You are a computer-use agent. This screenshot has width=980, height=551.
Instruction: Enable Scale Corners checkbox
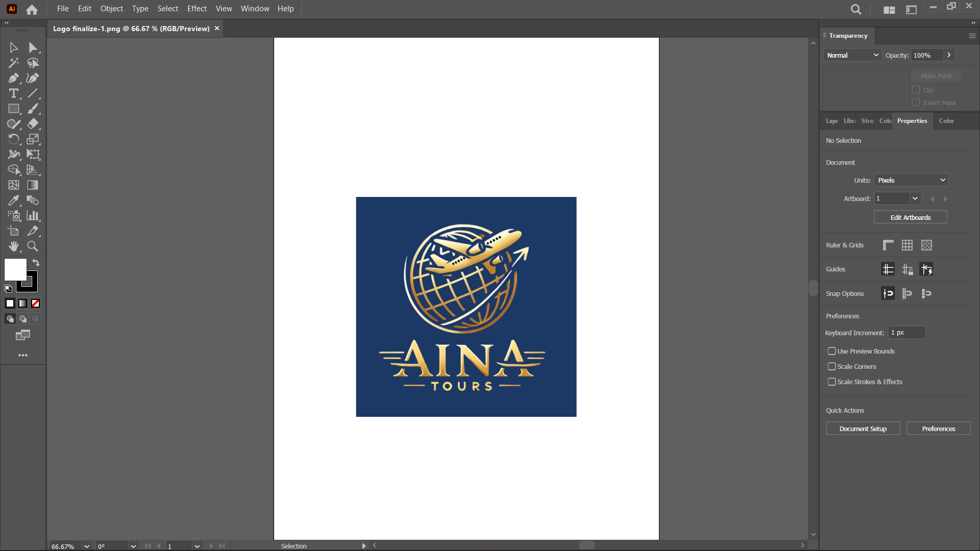[831, 366]
